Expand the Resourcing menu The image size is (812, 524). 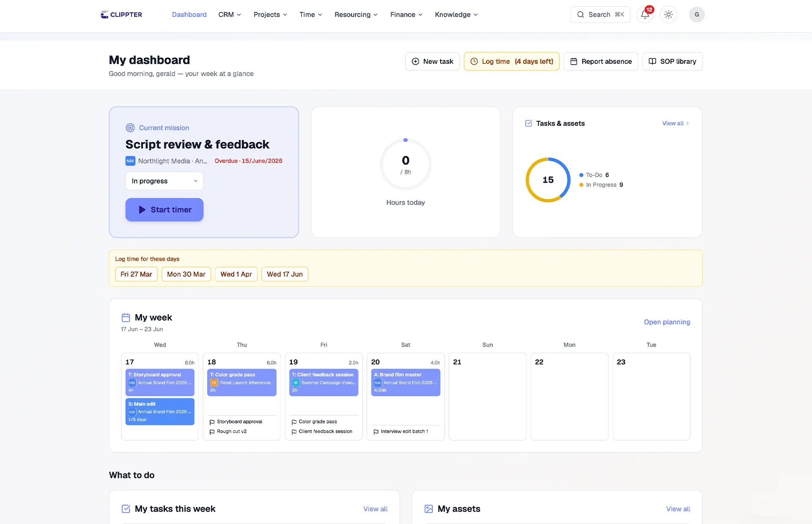(x=356, y=14)
